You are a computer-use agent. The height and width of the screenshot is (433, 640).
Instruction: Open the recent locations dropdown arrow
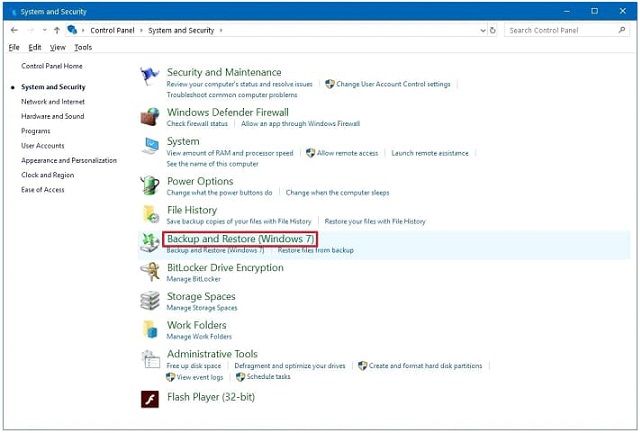[x=44, y=30]
